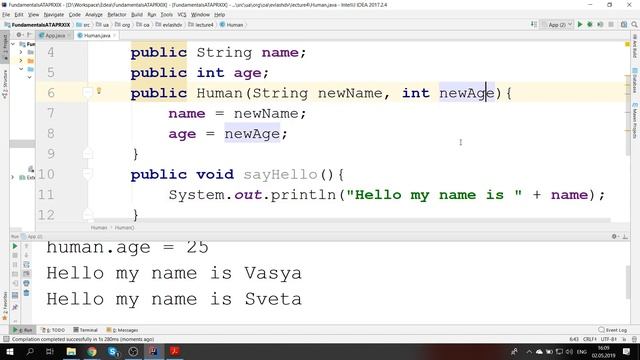
Task: Clear all console output trash icon
Action: [26, 293]
